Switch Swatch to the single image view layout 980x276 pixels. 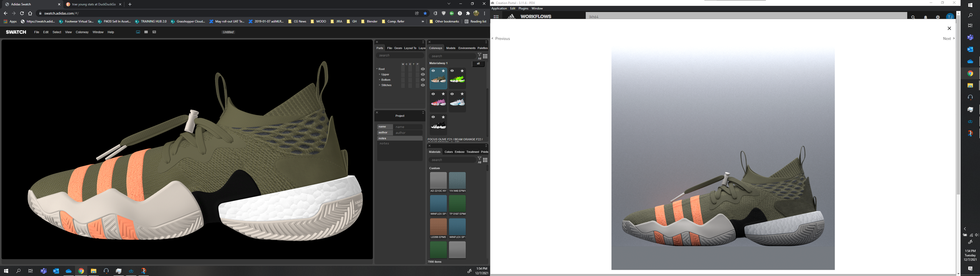(x=138, y=32)
